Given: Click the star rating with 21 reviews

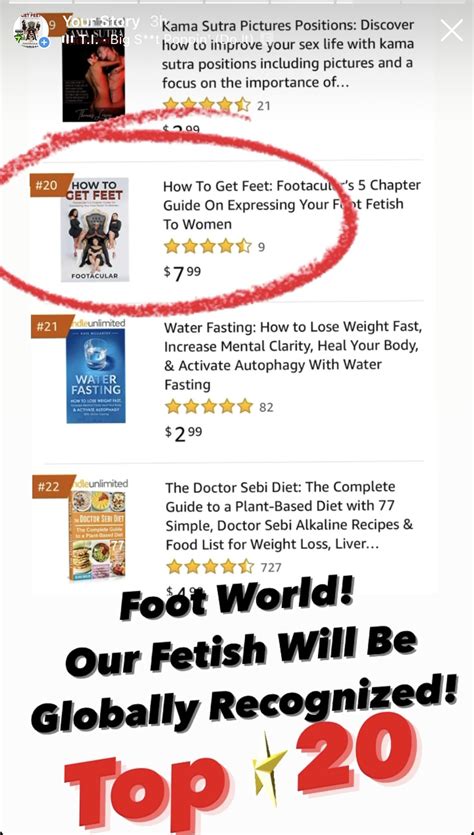Looking at the screenshot, I should [217, 105].
